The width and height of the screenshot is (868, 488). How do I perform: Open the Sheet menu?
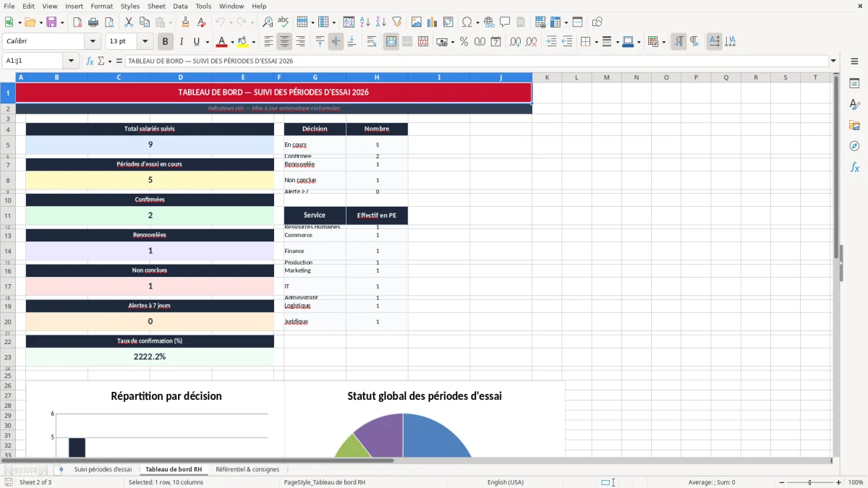pos(156,6)
